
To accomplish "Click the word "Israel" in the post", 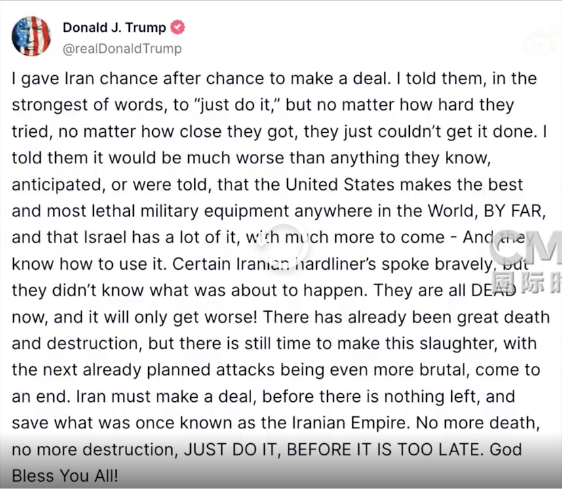I will 105,237.
